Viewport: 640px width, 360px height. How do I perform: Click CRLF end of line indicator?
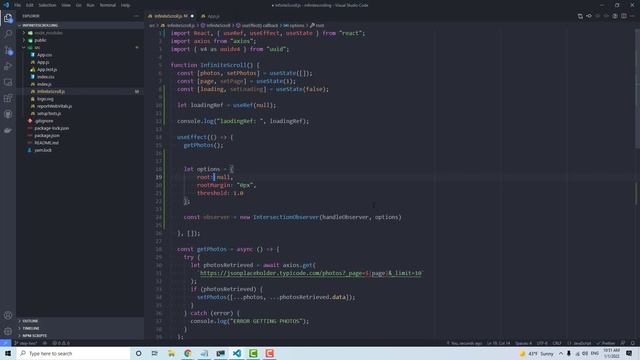click(x=557, y=343)
